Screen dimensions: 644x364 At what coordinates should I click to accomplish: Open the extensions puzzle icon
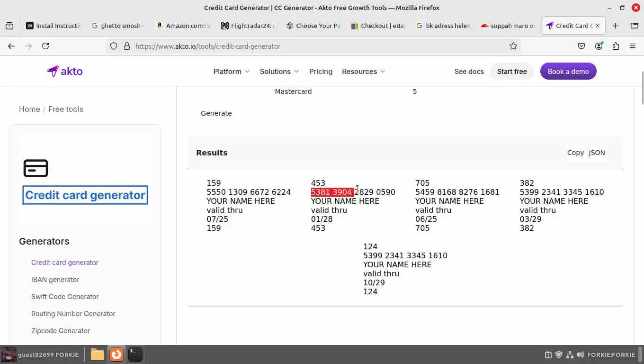tap(616, 46)
